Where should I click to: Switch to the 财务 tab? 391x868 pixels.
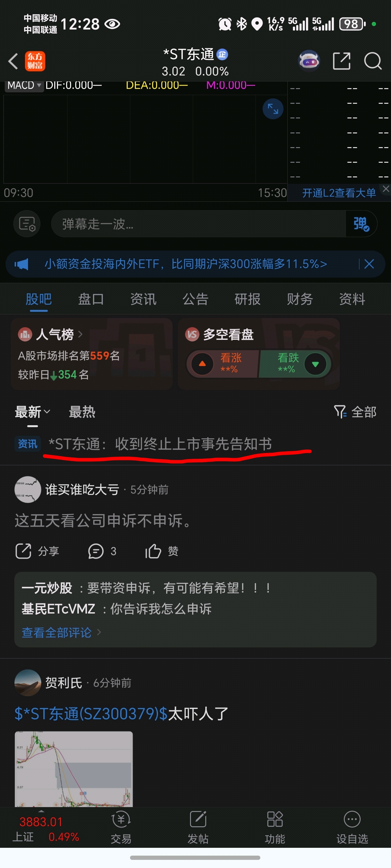click(x=300, y=299)
